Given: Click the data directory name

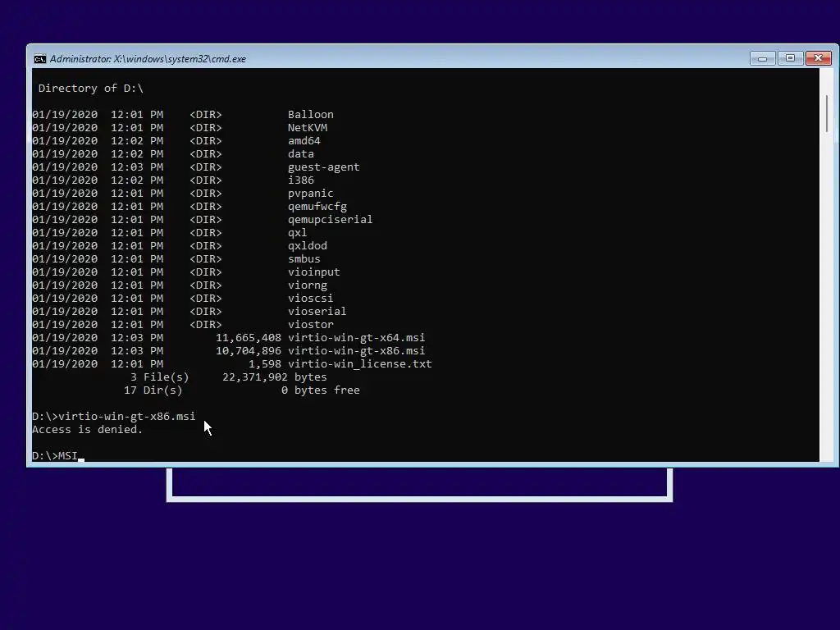Looking at the screenshot, I should click(x=300, y=153).
